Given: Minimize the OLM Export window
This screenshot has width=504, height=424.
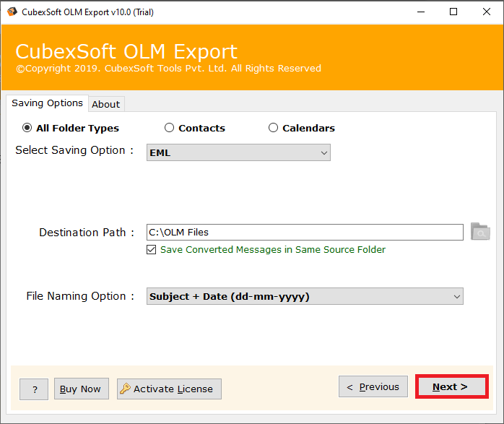Looking at the screenshot, I should click(x=421, y=12).
